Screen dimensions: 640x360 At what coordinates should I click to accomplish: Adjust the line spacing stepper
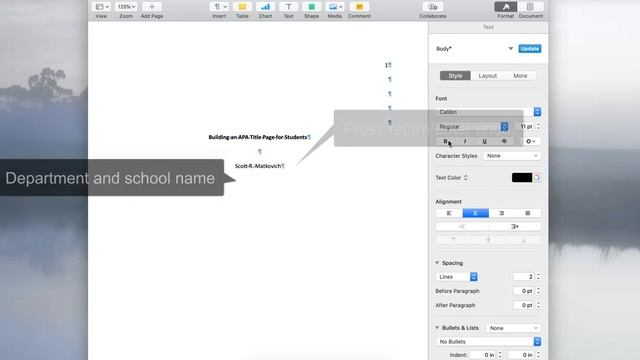[x=538, y=277]
